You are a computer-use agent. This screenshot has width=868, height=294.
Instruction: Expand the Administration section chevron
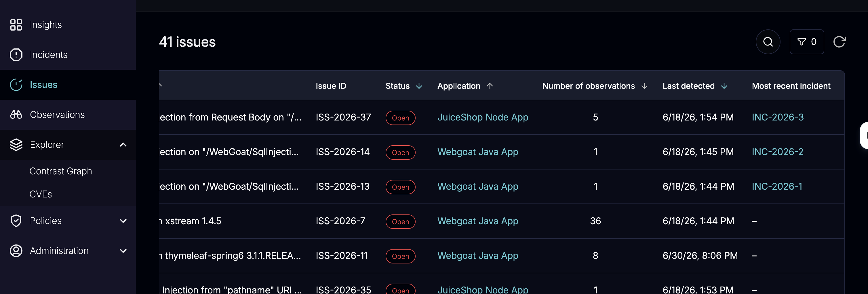click(123, 251)
